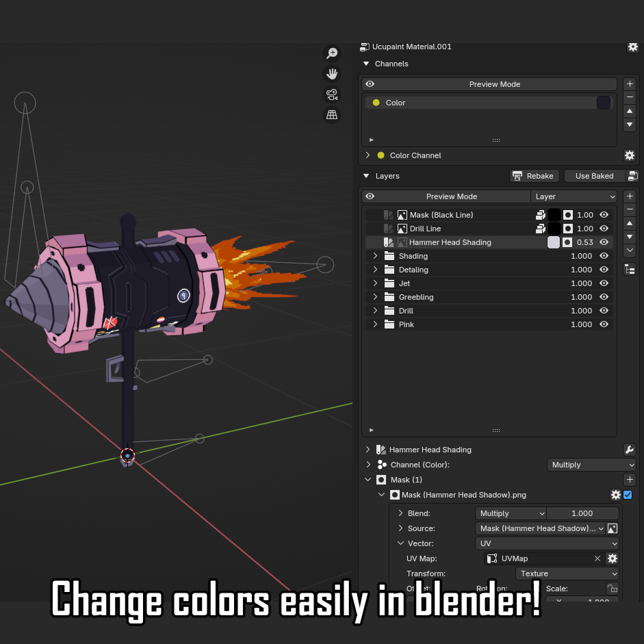Disable Mask (Hammer Head Shadow).png checkbox

click(x=627, y=495)
